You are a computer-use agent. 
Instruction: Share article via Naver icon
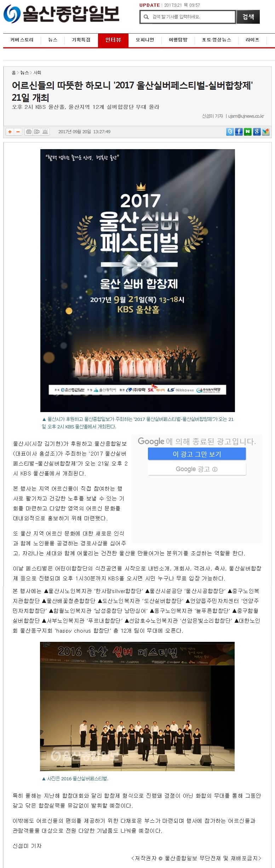[x=248, y=132]
